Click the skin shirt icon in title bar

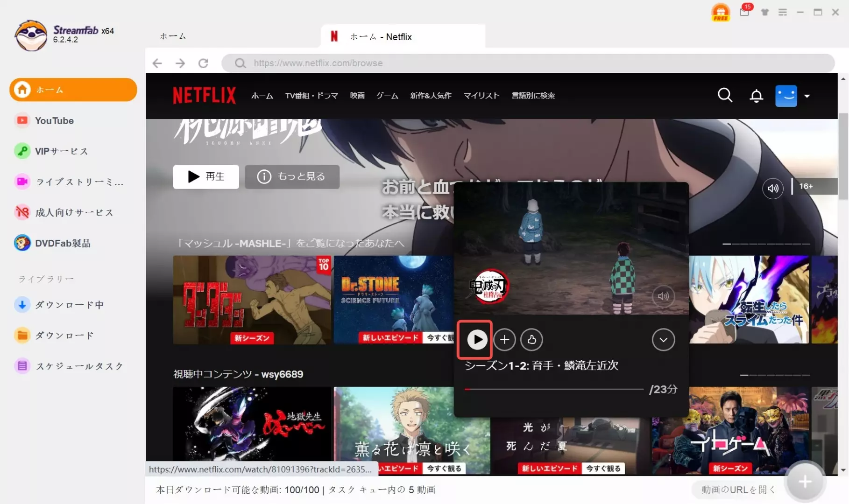(x=764, y=12)
